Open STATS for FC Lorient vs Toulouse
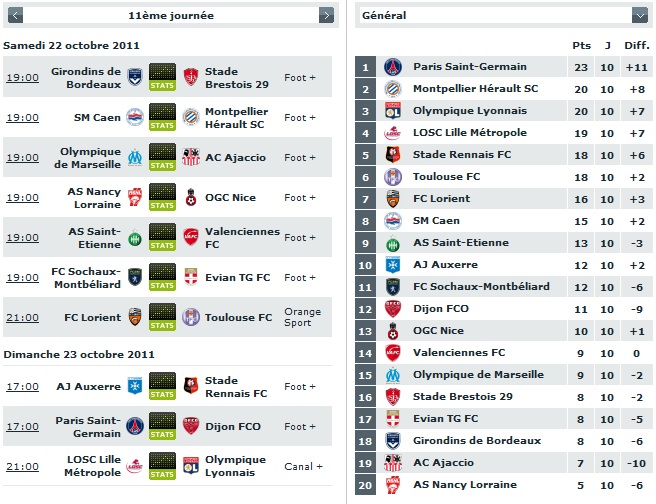Viewport: 656px width, 504px height. click(162, 317)
